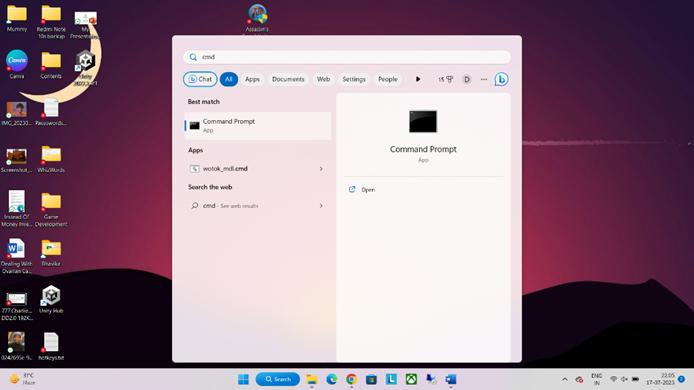
Task: Open the Screenshot thumbnail on desktop
Action: pos(16,161)
